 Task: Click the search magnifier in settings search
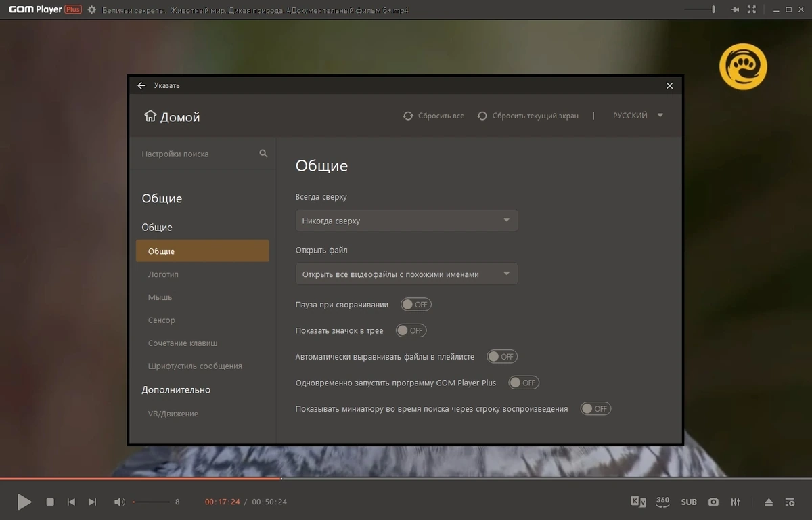(x=263, y=154)
